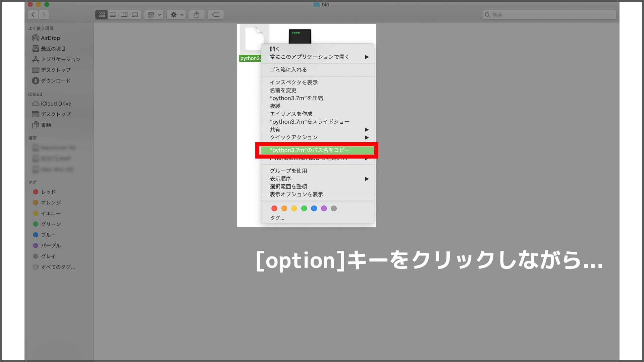
Task: Choose “python3.7m”のパス名をコピー
Action: tap(317, 150)
